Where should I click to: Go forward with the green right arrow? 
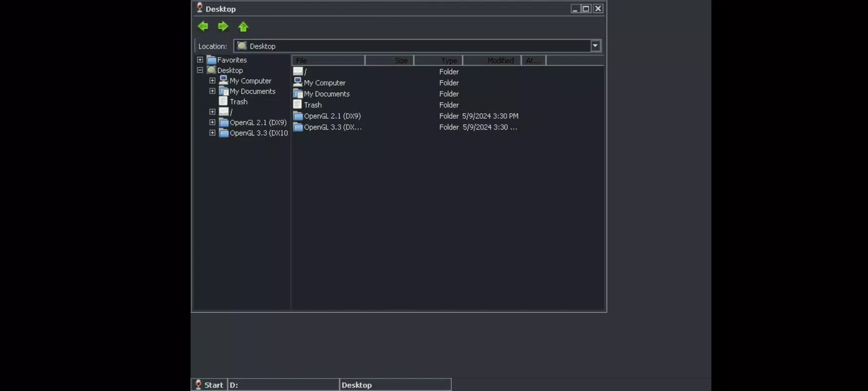223,26
